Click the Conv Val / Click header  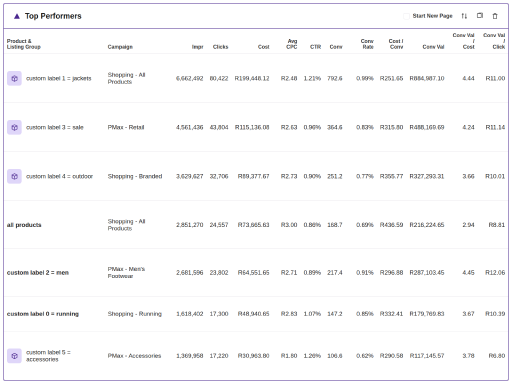tap(494, 41)
